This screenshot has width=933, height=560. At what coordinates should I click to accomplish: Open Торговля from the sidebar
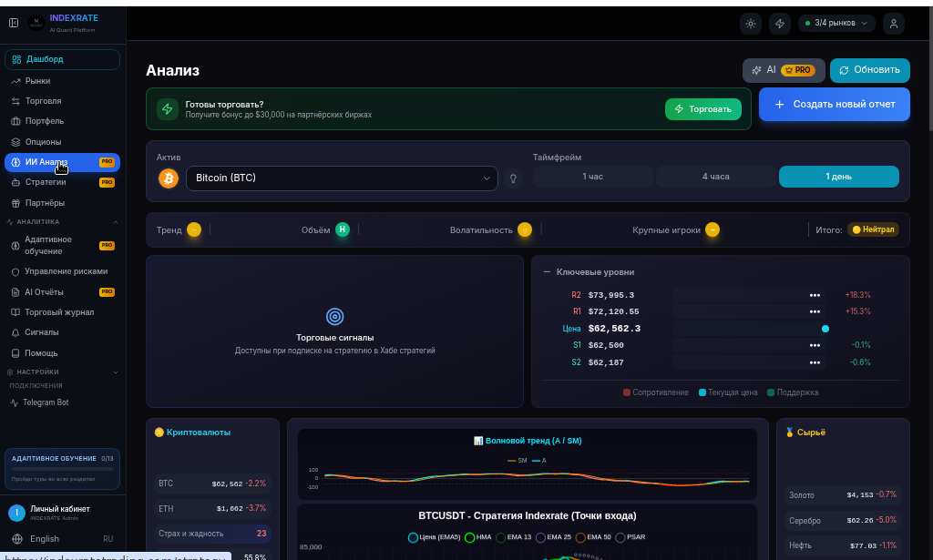tap(63, 101)
